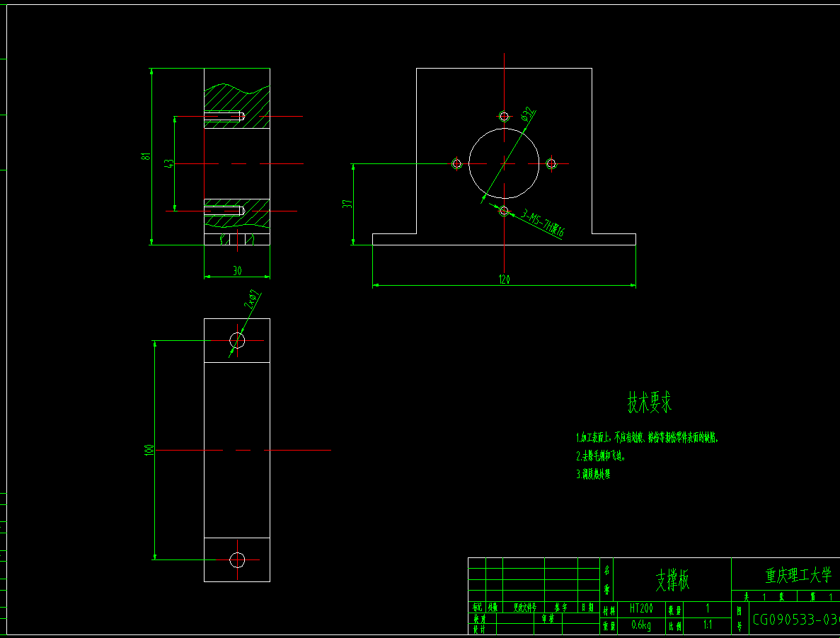The image size is (840, 638).
Task: Pick the "30" width dimension text
Action: (237, 272)
